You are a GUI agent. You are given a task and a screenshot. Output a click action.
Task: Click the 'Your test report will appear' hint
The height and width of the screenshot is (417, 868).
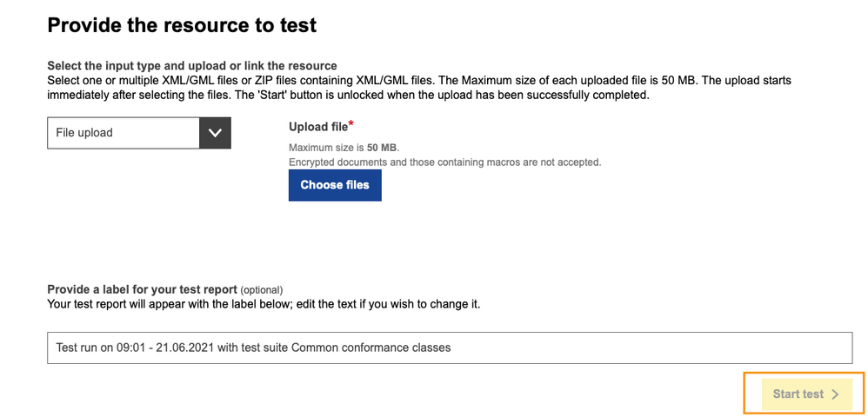[x=263, y=304]
